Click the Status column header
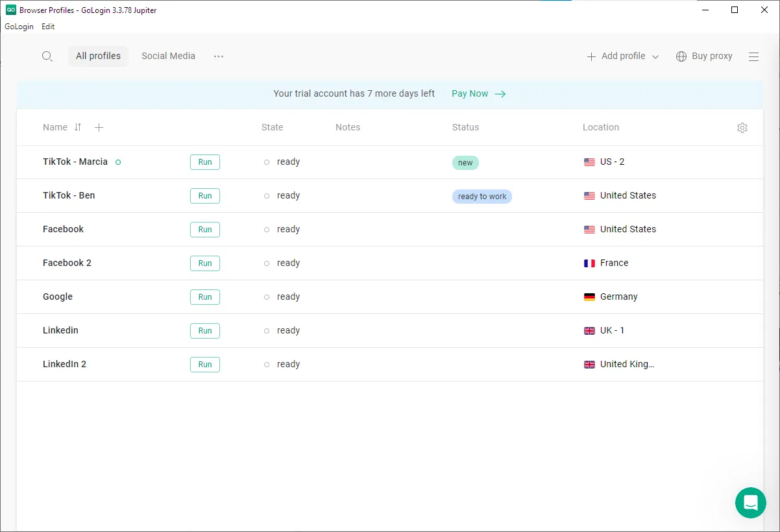The image size is (780, 532). [x=465, y=127]
